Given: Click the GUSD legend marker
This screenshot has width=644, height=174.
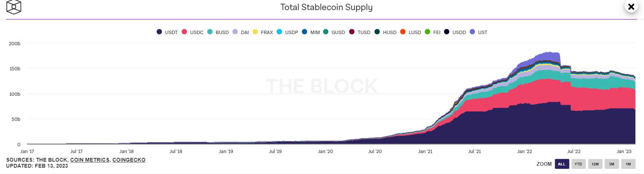Looking at the screenshot, I should pyautogui.click(x=326, y=32).
